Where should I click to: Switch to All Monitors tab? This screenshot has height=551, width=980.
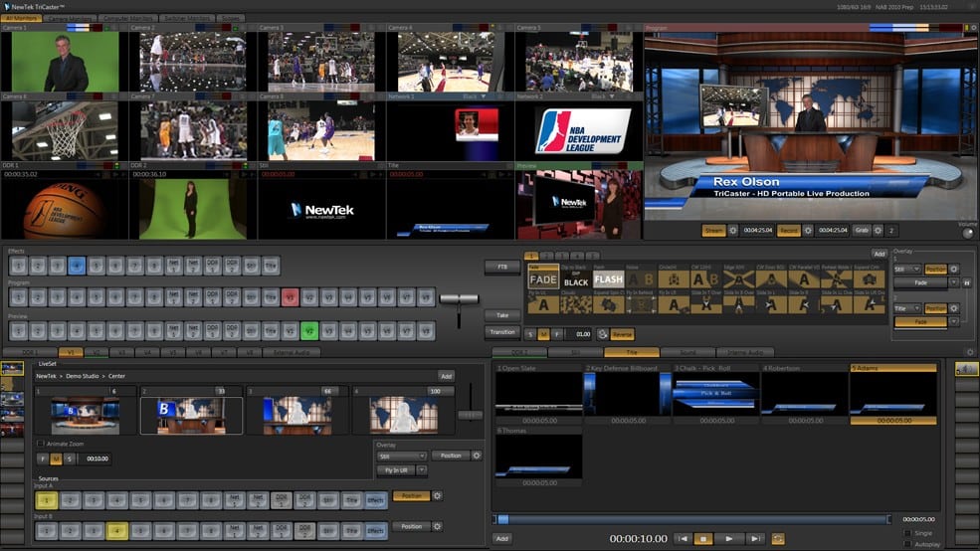click(22, 19)
